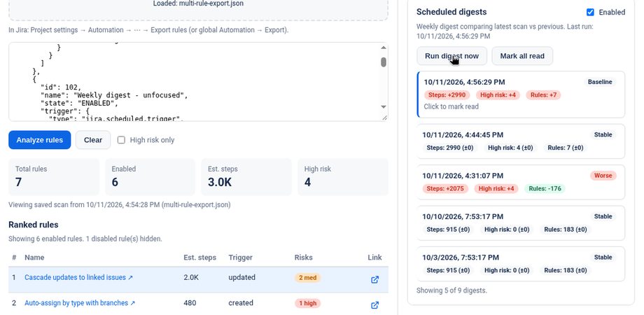Click 'Loaded: multi-rule-export.json' drop zone text
Viewport: 644px width, 315px height.
(198, 3)
